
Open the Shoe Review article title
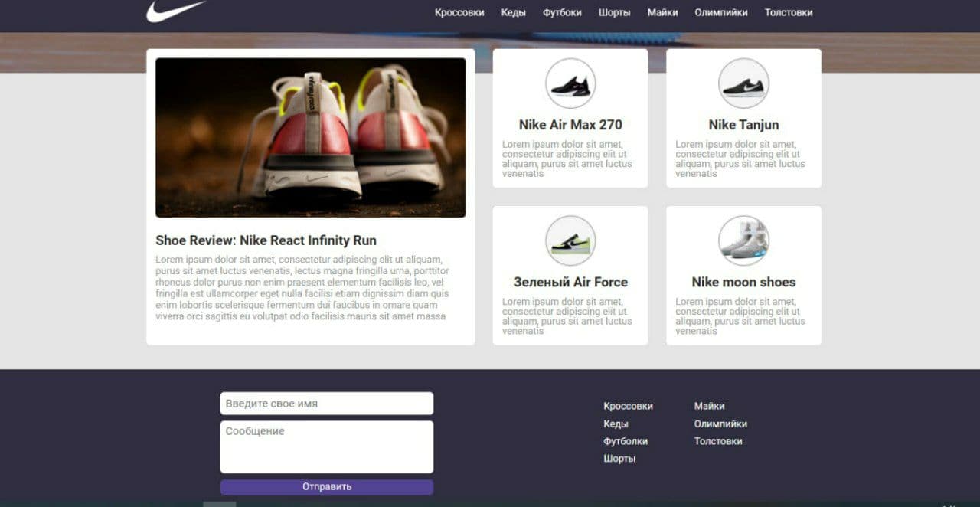266,240
